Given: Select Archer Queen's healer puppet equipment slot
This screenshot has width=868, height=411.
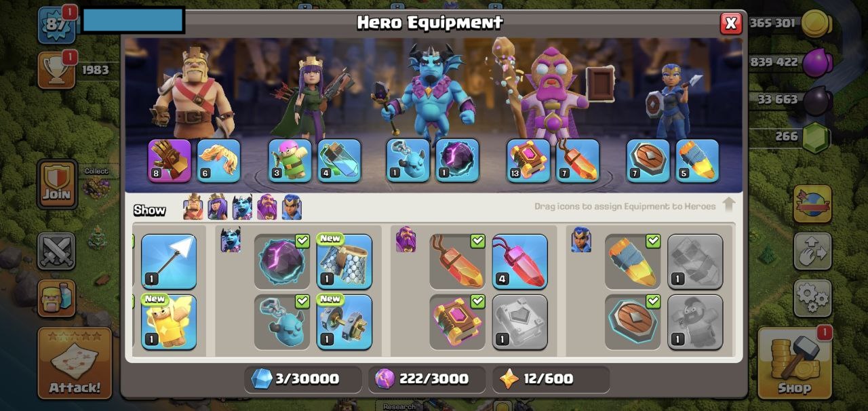Looking at the screenshot, I should pyautogui.click(x=290, y=161).
